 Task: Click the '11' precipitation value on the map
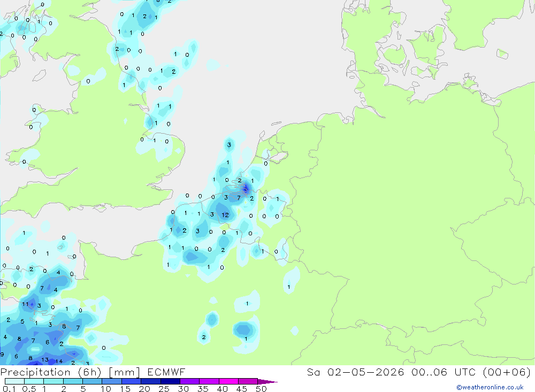[25, 304]
